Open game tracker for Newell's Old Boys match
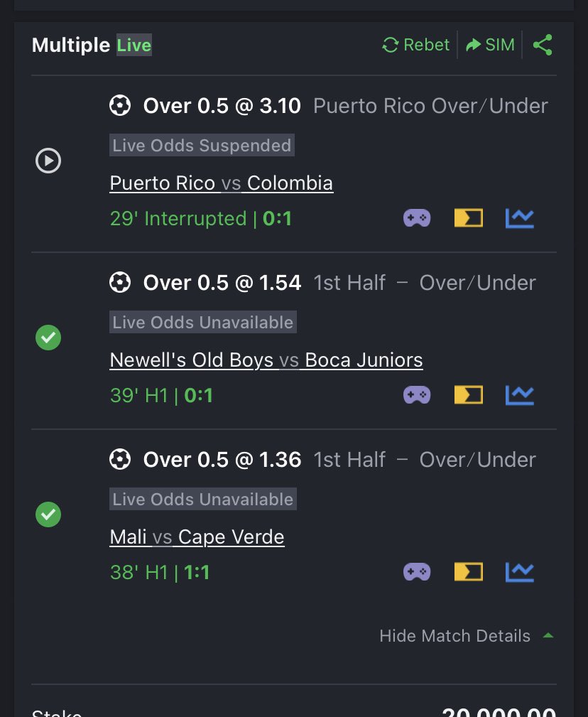 417,395
